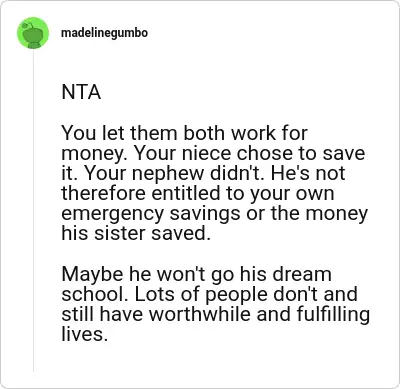This screenshot has height=389, width=400.
Task: Visit the madelinegumbo username profile link
Action: pos(104,33)
